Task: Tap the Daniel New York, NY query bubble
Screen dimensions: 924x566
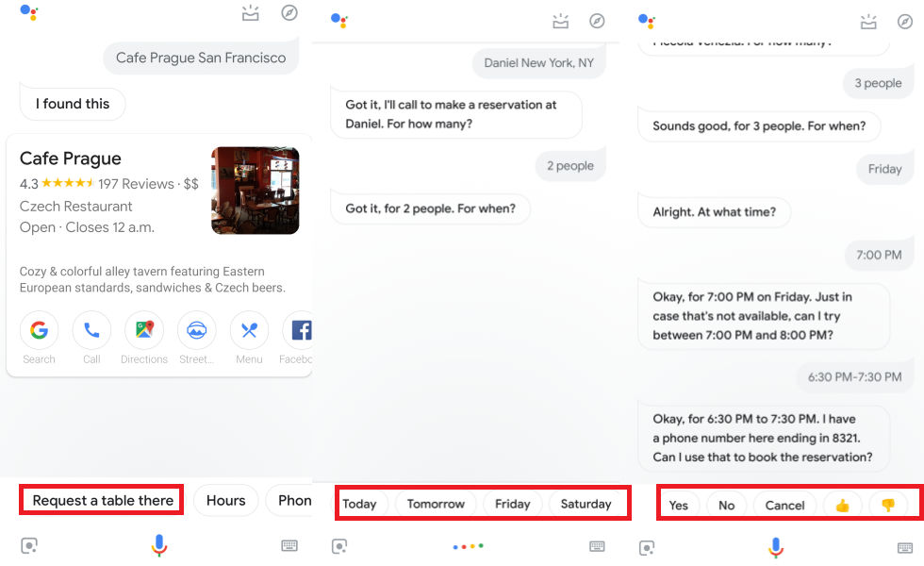Action: pyautogui.click(x=538, y=63)
